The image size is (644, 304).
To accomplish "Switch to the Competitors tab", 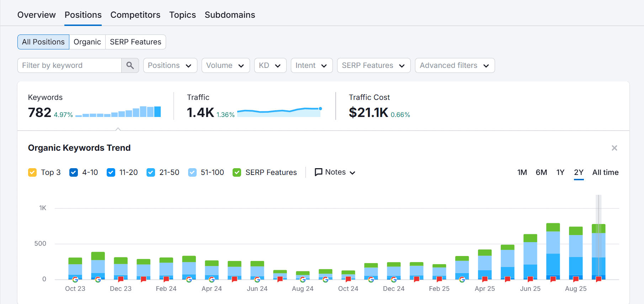I will pos(135,15).
